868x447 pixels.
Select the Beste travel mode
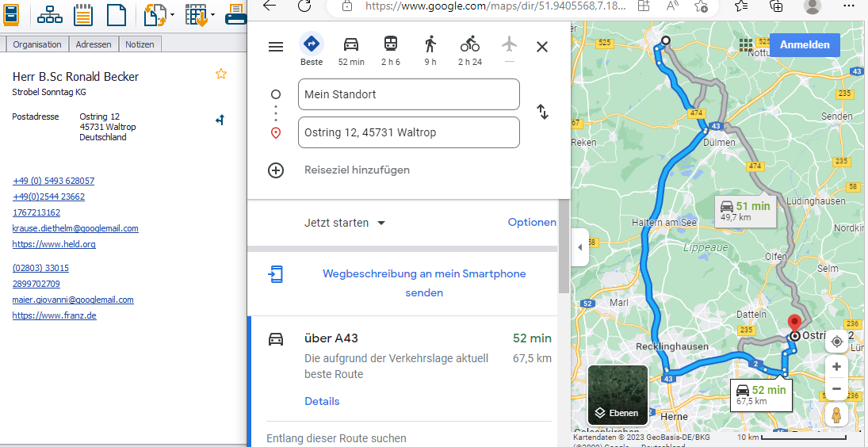[311, 49]
